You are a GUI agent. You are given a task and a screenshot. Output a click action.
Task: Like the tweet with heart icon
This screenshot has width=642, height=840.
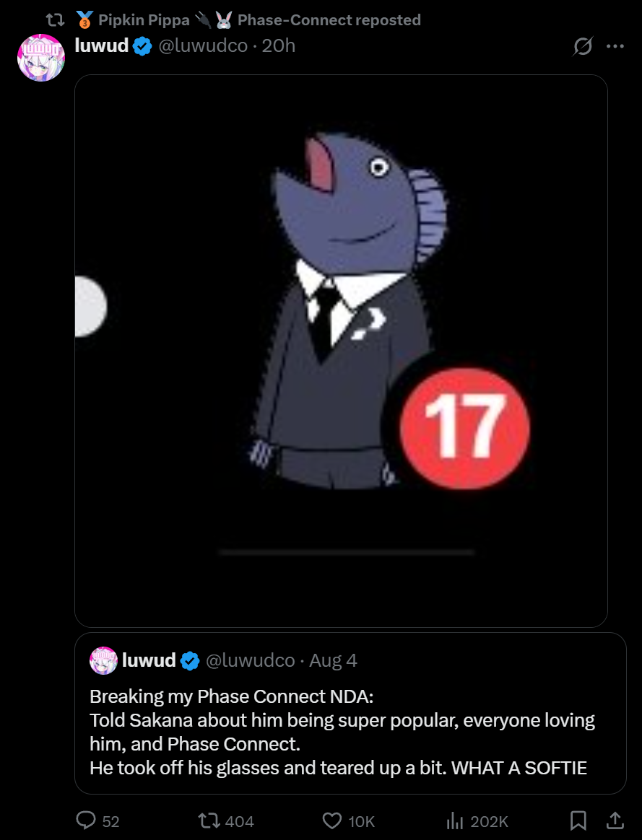(332, 821)
